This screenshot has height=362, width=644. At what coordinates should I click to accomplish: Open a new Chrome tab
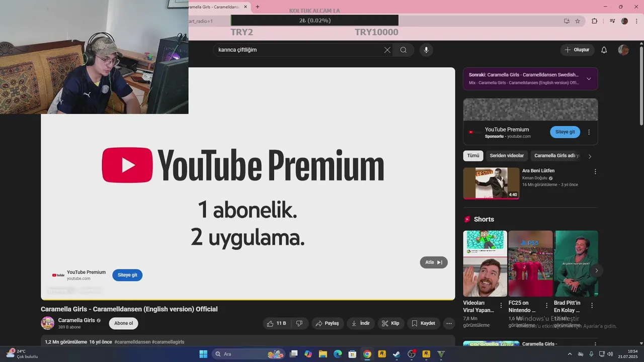[258, 7]
